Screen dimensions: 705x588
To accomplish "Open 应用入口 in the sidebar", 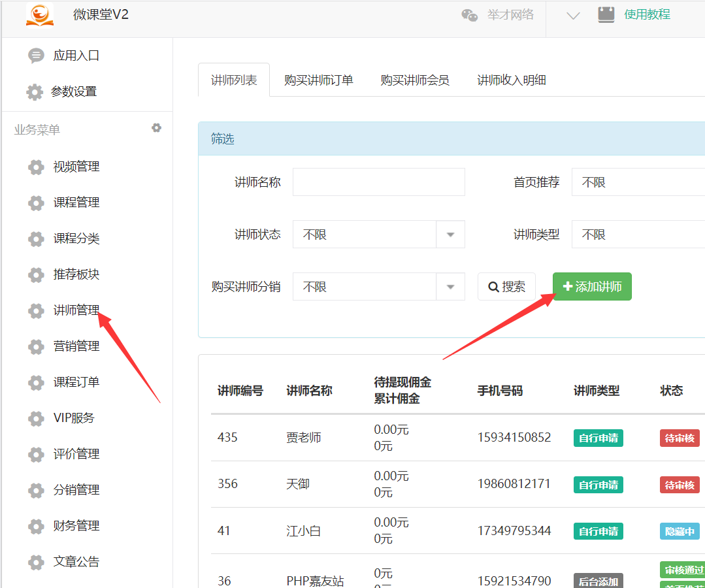I will [x=76, y=56].
